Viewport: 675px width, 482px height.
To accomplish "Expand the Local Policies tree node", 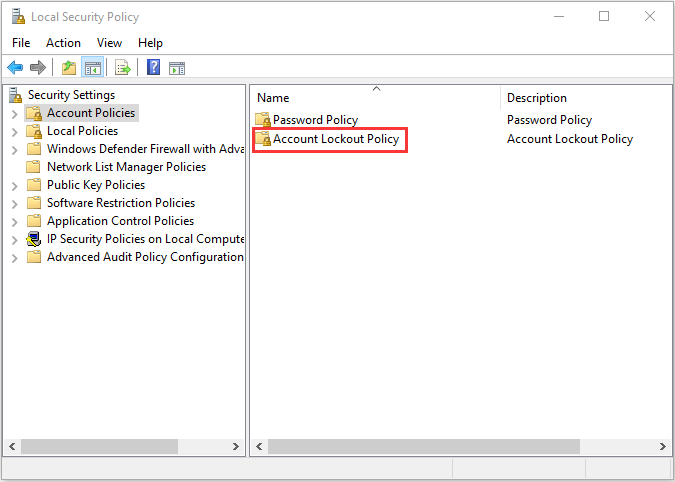I will [15, 132].
